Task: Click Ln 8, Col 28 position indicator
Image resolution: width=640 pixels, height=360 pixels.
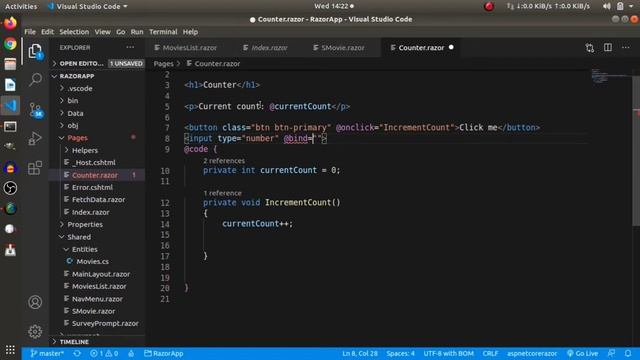Action: click(360, 353)
